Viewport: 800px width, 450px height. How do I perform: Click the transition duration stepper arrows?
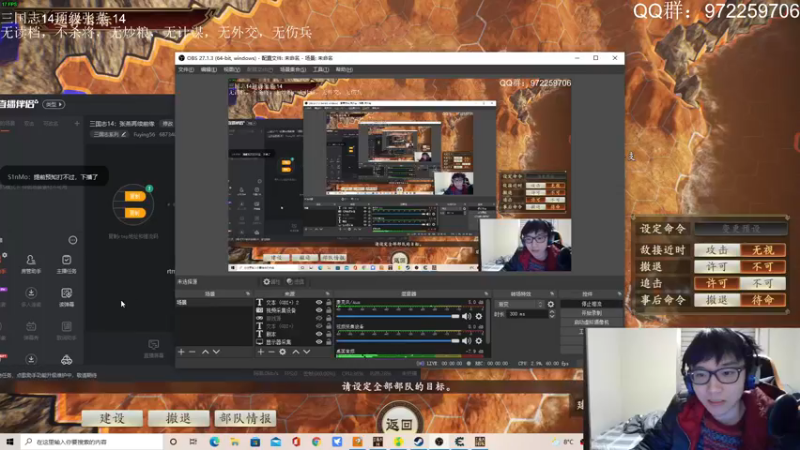tap(552, 314)
